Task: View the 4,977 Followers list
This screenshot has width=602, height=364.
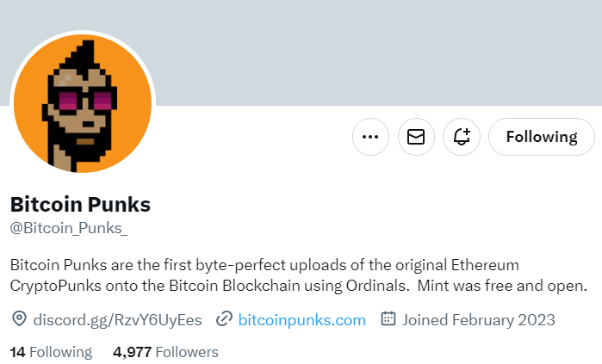Action: (165, 352)
